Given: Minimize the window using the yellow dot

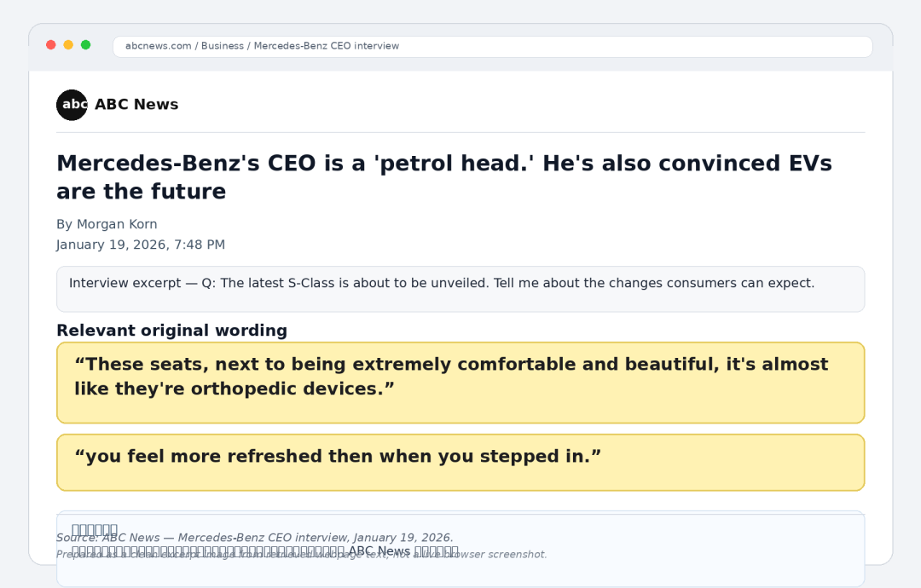Looking at the screenshot, I should 68,45.
